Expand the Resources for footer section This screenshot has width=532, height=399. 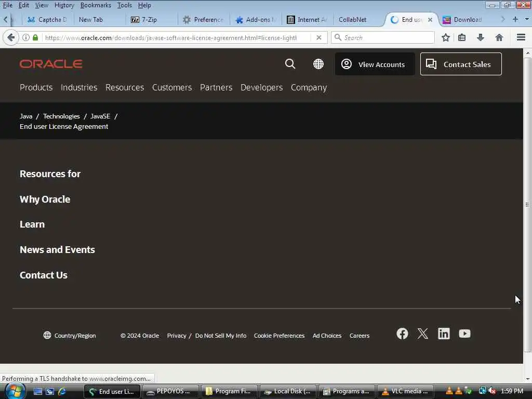tap(50, 174)
